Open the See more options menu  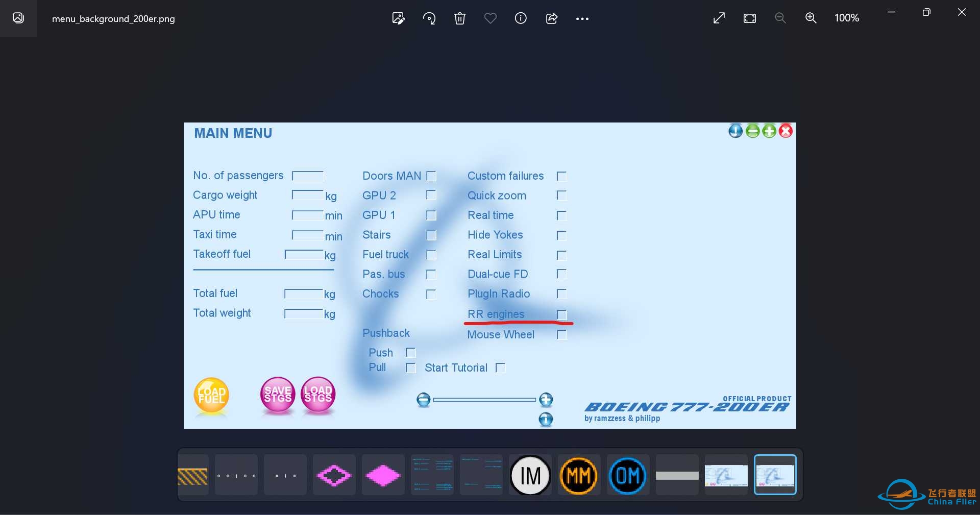coord(582,18)
